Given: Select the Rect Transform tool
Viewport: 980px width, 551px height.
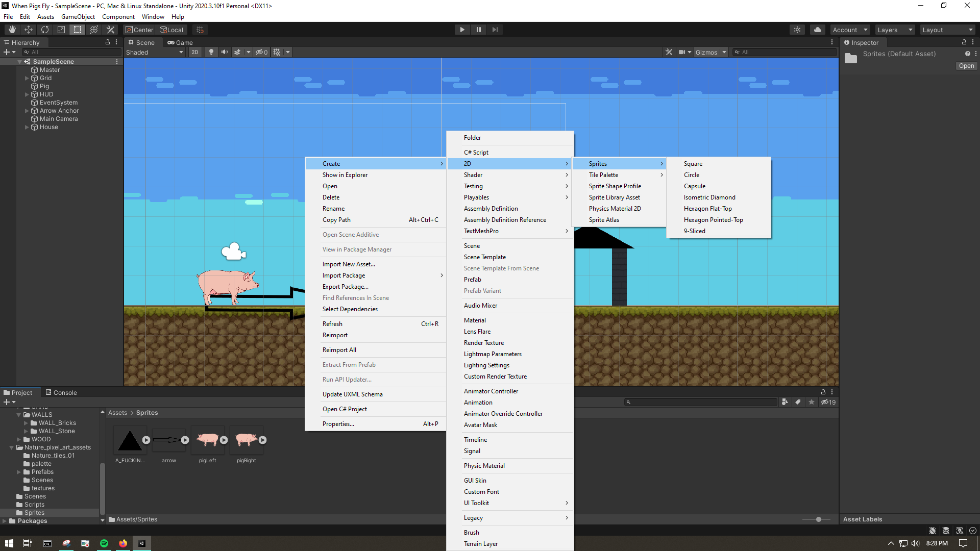Looking at the screenshot, I should click(77, 29).
